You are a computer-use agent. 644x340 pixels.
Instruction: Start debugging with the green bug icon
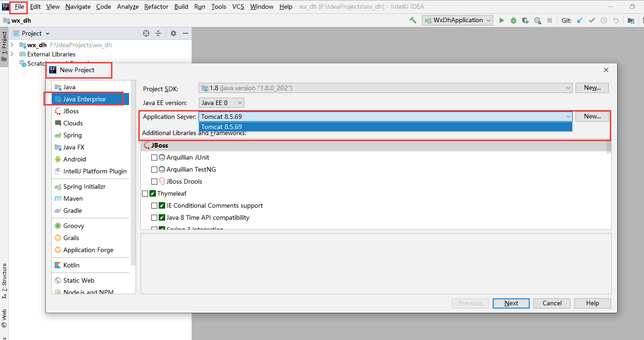click(x=514, y=20)
